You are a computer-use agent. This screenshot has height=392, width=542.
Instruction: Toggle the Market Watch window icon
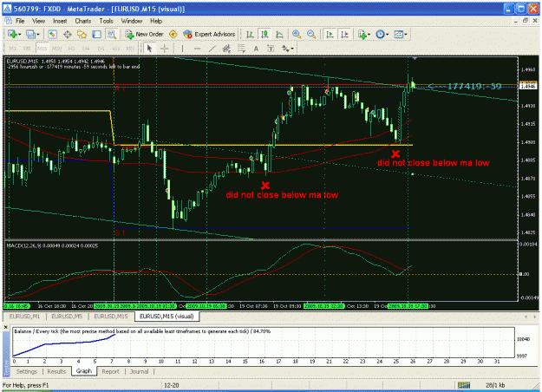click(x=52, y=34)
